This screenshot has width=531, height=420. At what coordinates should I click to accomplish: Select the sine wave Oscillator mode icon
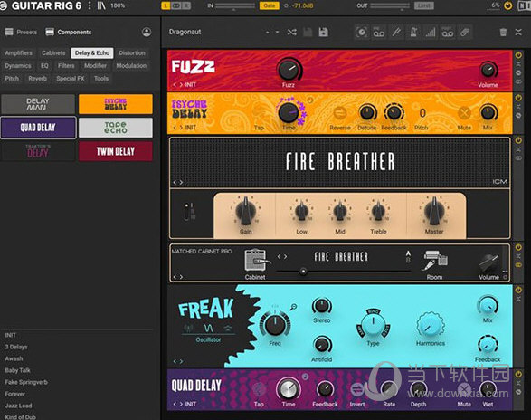coord(208,328)
